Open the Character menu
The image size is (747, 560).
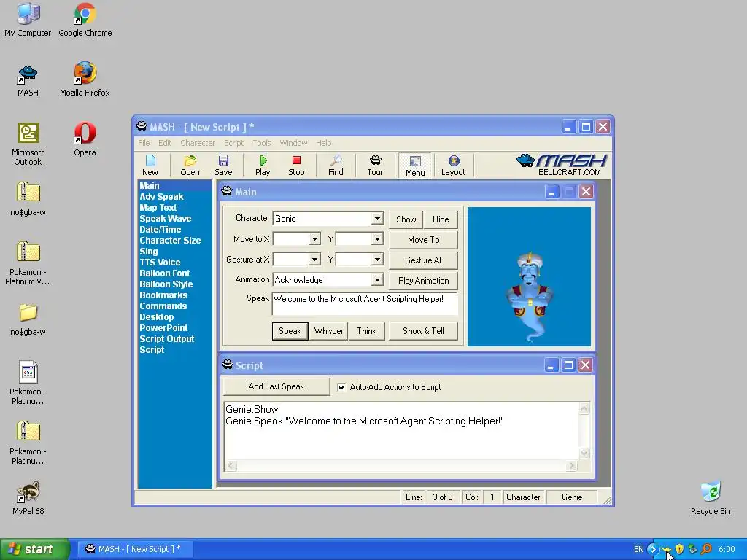(x=198, y=143)
